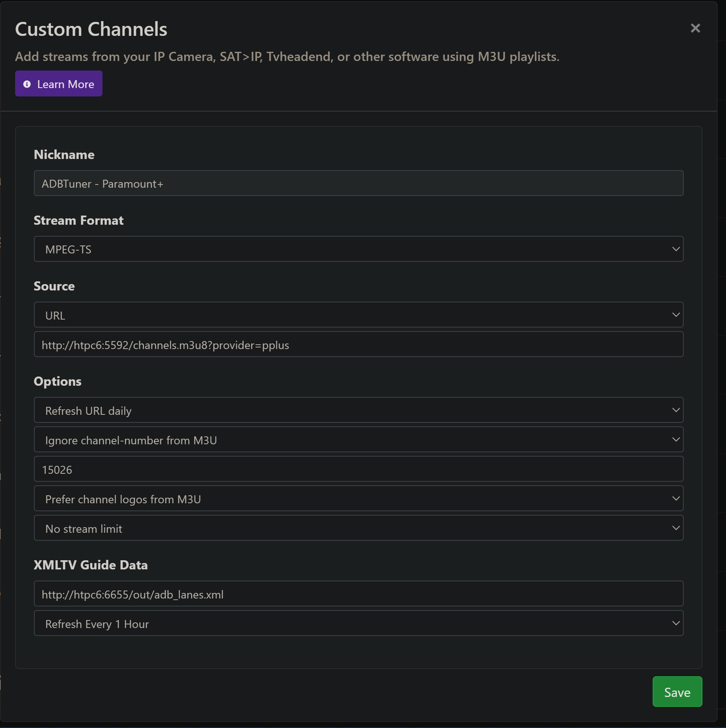This screenshot has height=728, width=726.
Task: Click the Nickname field with ADBTuner - Paramount+
Action: (358, 183)
